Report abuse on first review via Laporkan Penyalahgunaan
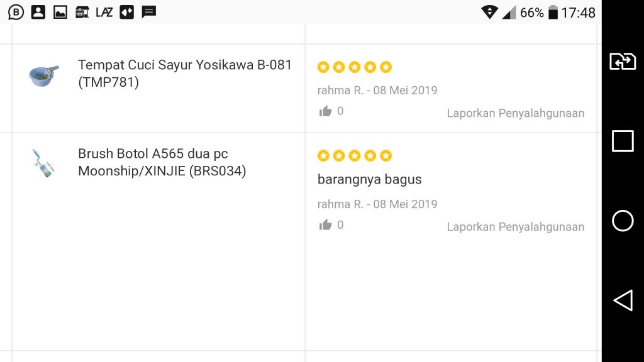The height and width of the screenshot is (362, 644). [x=516, y=113]
